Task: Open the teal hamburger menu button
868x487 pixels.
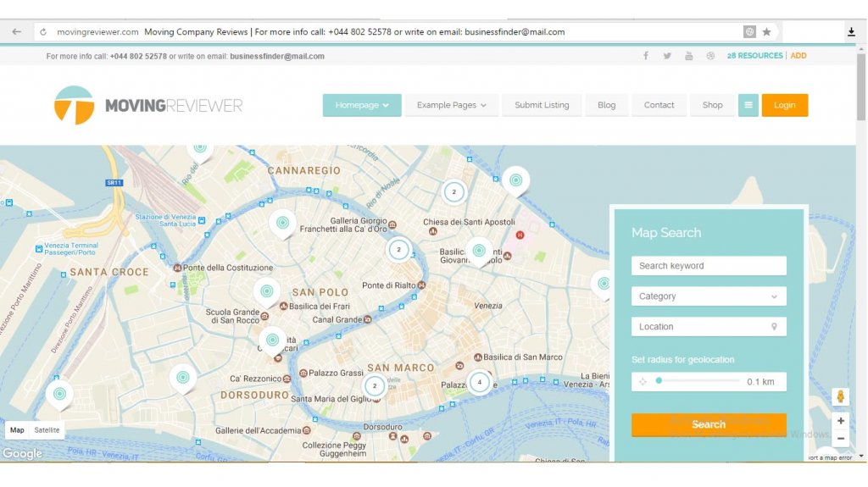Action: click(x=748, y=105)
